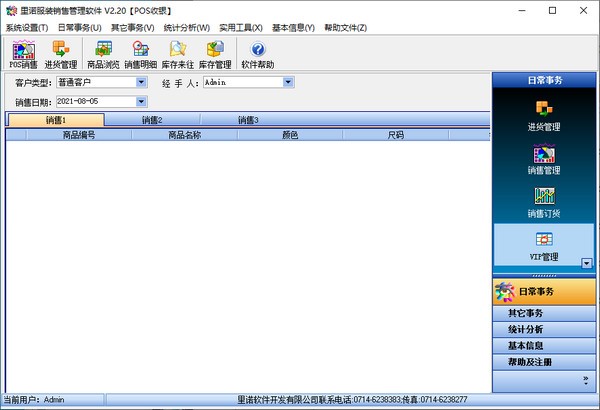Image resolution: width=600 pixels, height=410 pixels.
Task: Click the 进货管理 toolbar icon
Action: [61, 54]
